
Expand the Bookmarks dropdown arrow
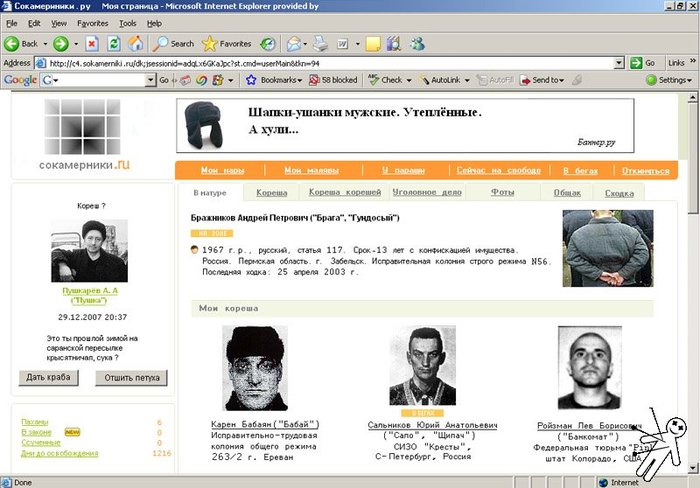point(300,80)
